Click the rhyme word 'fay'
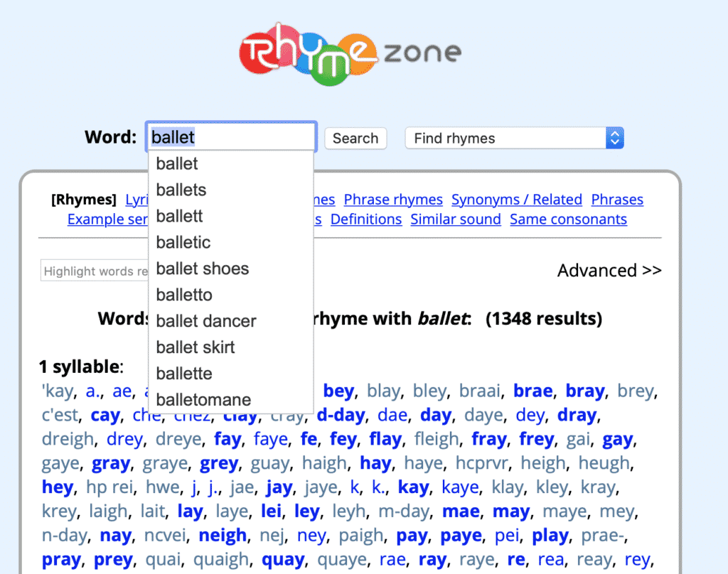The height and width of the screenshot is (574, 728). pyautogui.click(x=227, y=440)
